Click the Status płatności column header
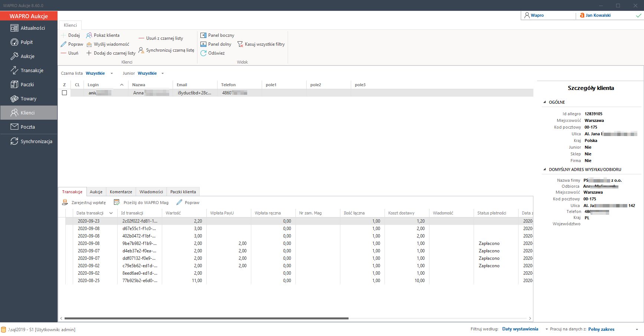Viewport: 644px width, 336px height. (x=496, y=213)
